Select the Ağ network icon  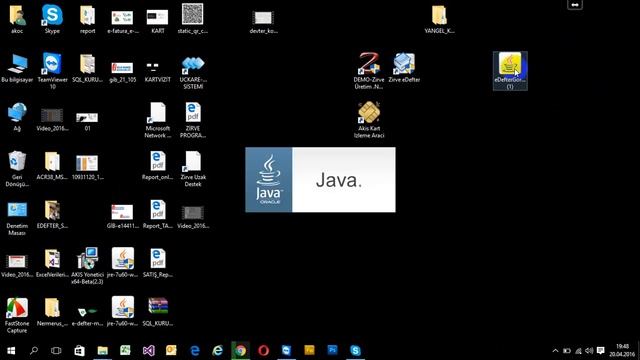[17, 117]
